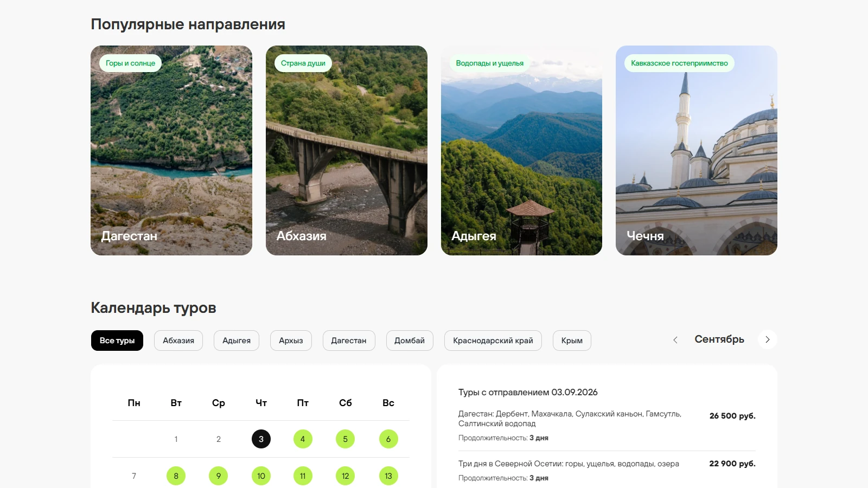Select calendar date 4
Screen dimensions: 868x488
(x=303, y=439)
